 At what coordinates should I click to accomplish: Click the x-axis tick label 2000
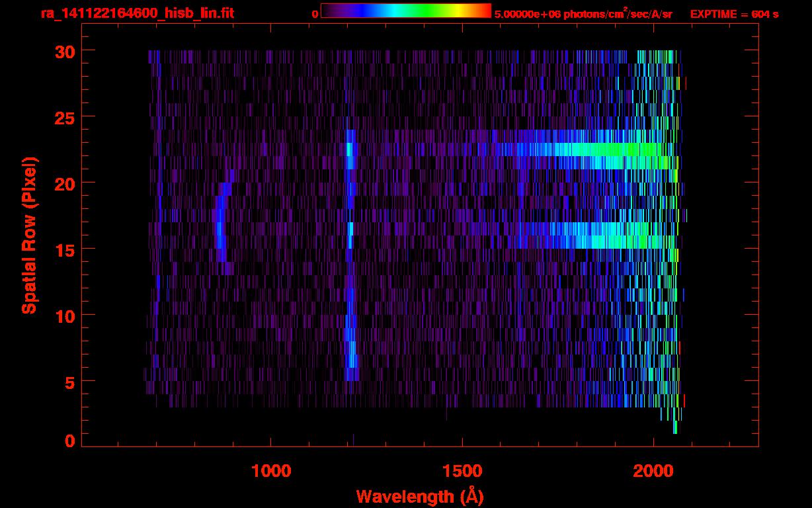pos(653,471)
